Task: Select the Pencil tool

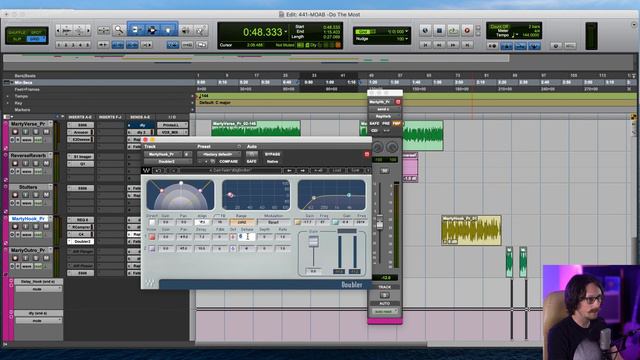Action: tap(200, 30)
